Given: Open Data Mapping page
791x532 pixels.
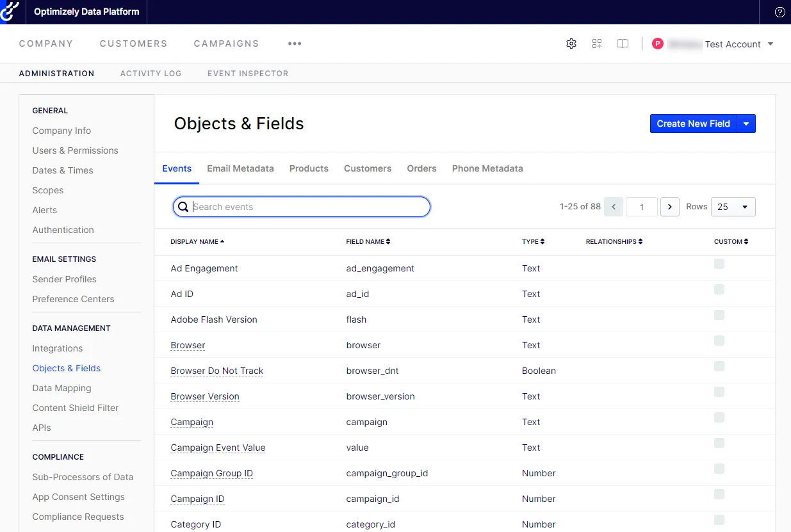Looking at the screenshot, I should point(61,388).
